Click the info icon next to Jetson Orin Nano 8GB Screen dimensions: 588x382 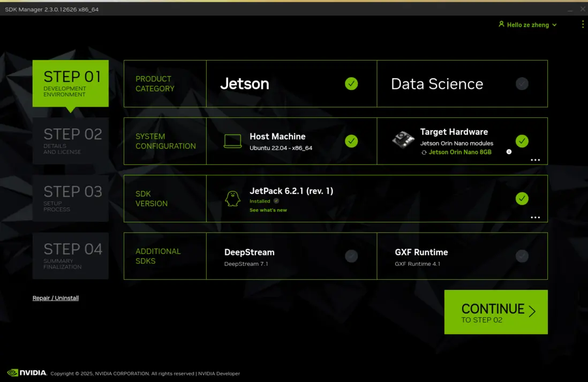[x=509, y=152]
